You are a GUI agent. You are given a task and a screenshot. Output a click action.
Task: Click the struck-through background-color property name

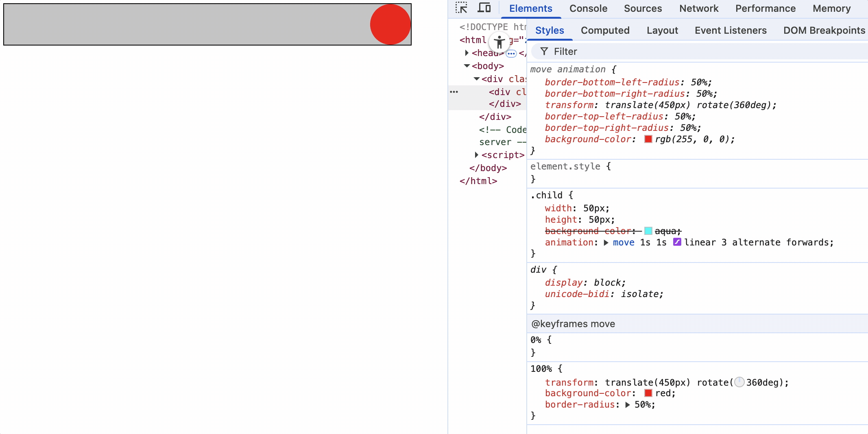(589, 231)
